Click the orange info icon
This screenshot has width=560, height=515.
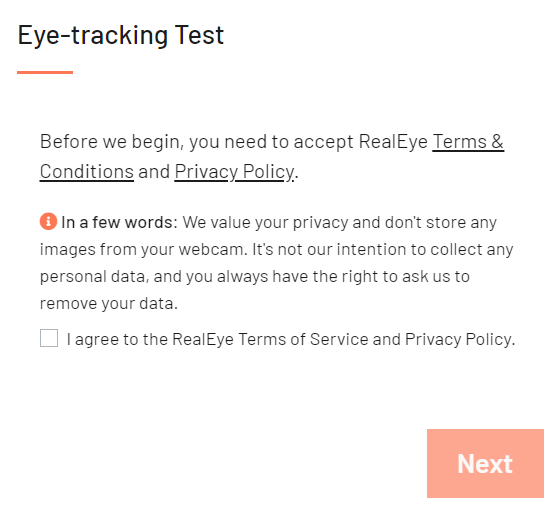48,221
